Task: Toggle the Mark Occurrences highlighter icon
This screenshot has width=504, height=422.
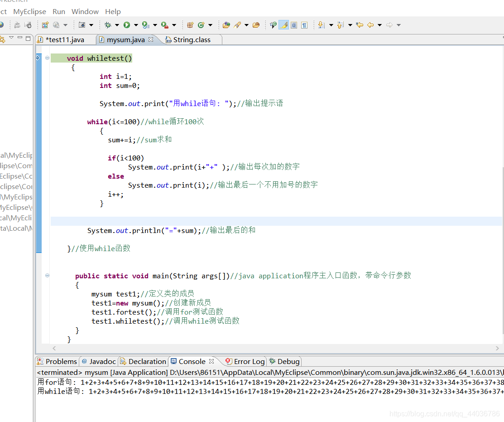Action: point(283,25)
